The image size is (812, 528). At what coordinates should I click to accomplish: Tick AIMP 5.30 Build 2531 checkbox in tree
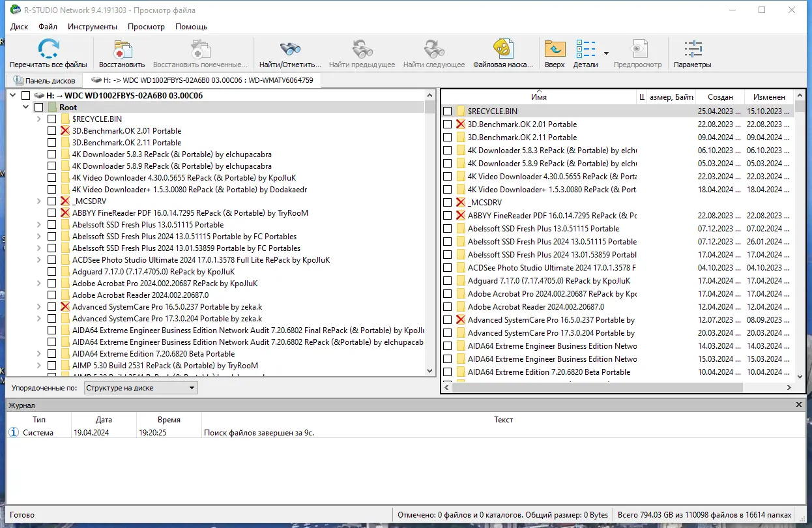[x=51, y=366]
